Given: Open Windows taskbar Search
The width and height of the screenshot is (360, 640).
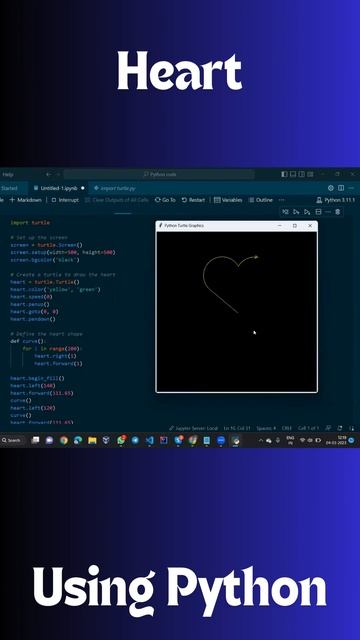Looking at the screenshot, I should [12, 440].
